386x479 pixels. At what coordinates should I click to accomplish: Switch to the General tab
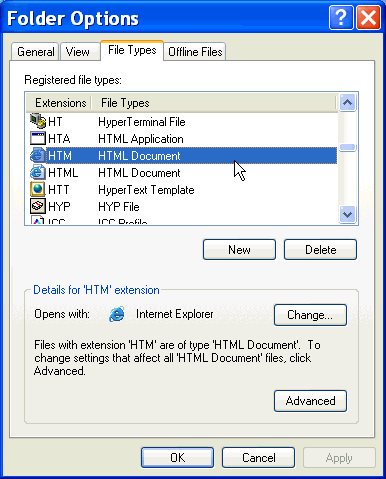(x=35, y=52)
